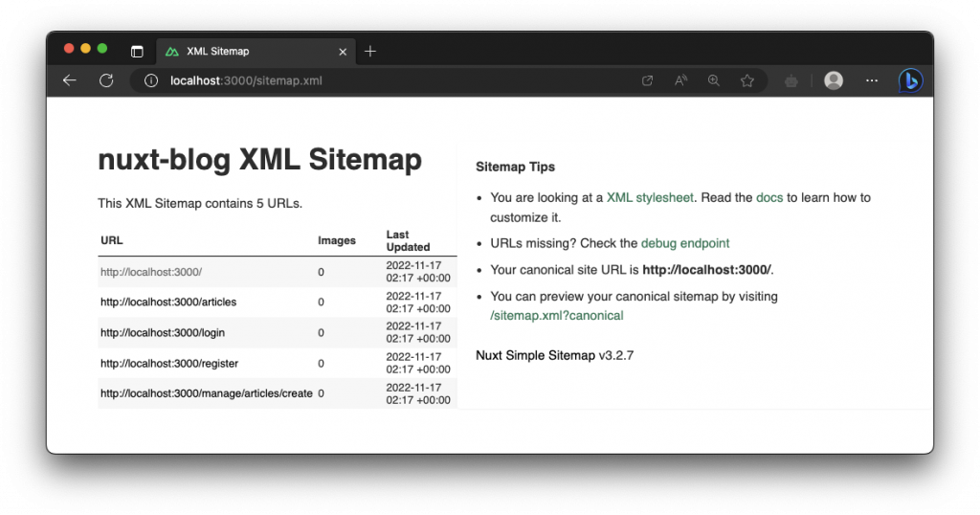Click the nuxt-blog XML Sitemap heading
This screenshot has width=980, height=515.
(x=260, y=159)
